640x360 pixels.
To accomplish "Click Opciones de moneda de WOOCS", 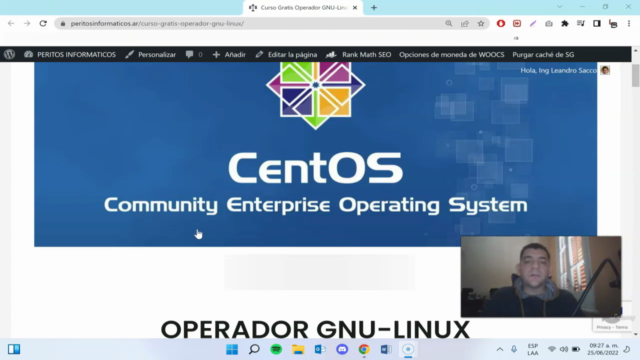I will pyautogui.click(x=452, y=54).
